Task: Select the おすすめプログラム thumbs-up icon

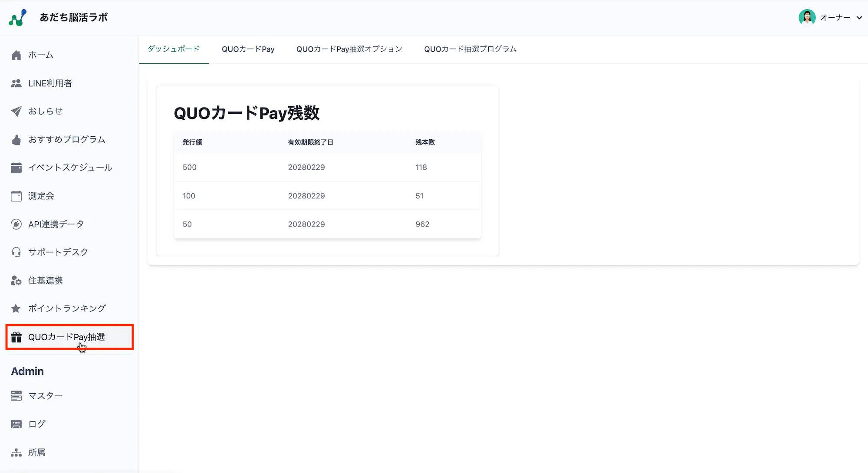Action: (x=16, y=139)
